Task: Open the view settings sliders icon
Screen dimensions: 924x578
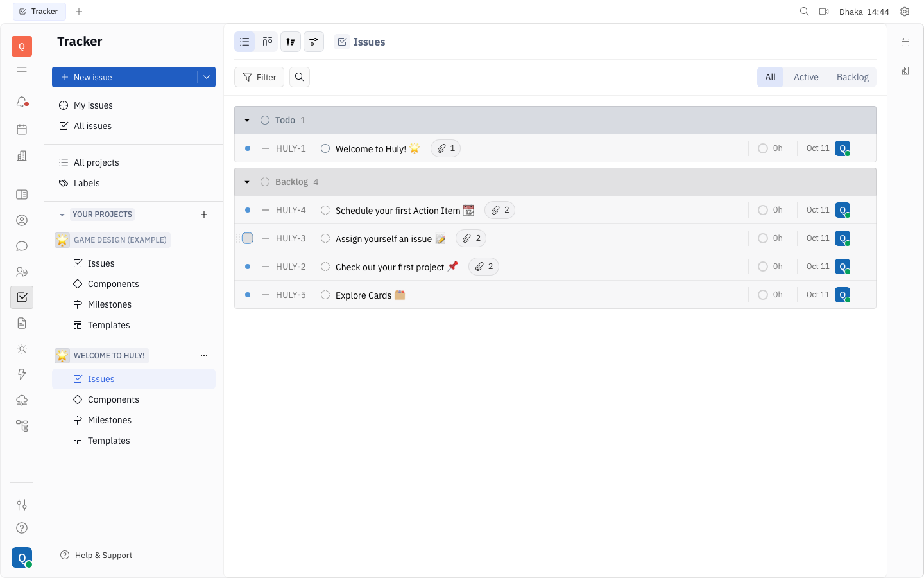Action: [x=314, y=42]
